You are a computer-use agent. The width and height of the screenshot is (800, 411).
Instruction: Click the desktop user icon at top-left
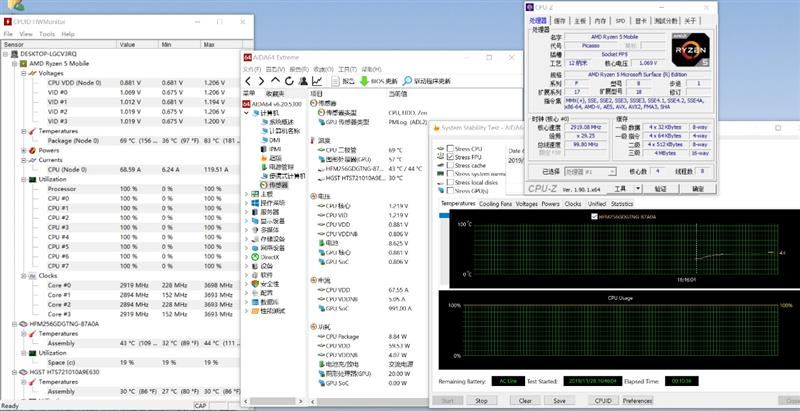tap(15, 5)
